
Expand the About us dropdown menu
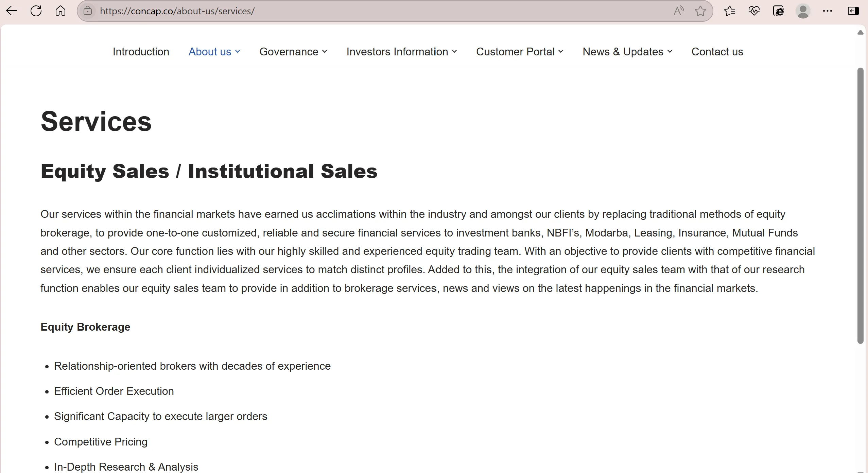click(214, 52)
